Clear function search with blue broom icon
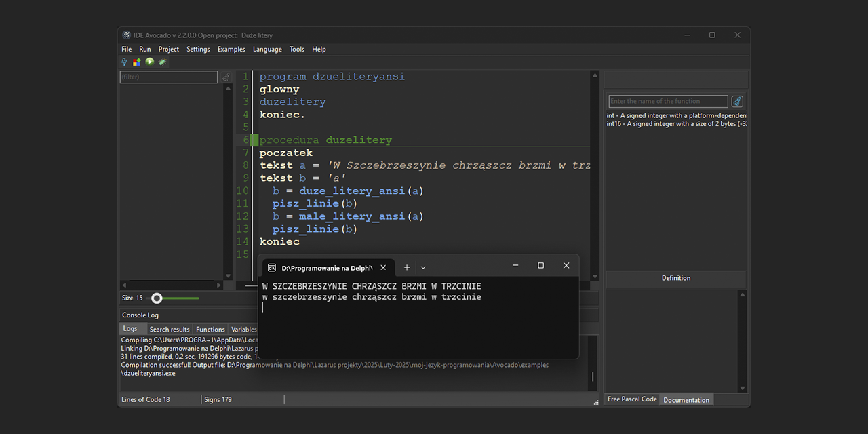 click(x=737, y=102)
